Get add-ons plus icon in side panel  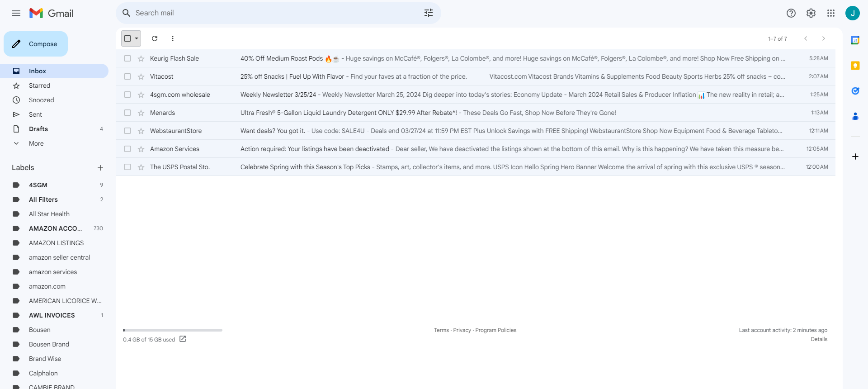(x=855, y=157)
